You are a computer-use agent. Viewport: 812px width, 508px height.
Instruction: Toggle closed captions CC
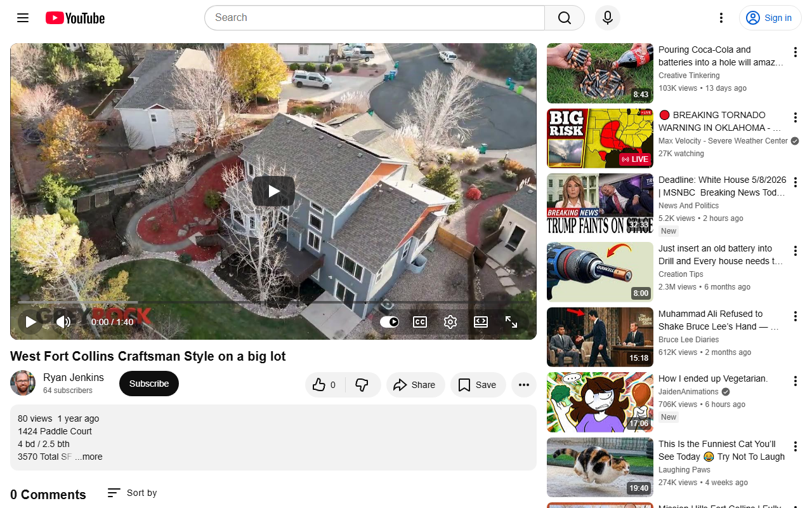coord(420,322)
